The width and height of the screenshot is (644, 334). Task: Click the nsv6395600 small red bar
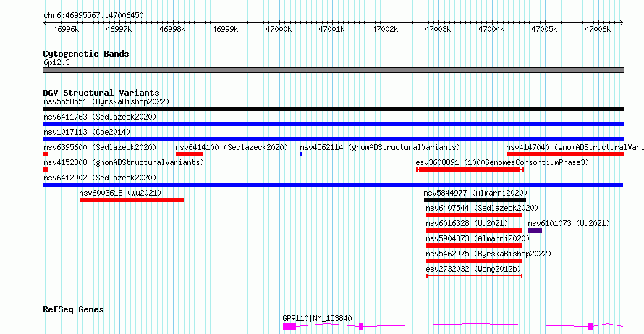pyautogui.click(x=46, y=154)
